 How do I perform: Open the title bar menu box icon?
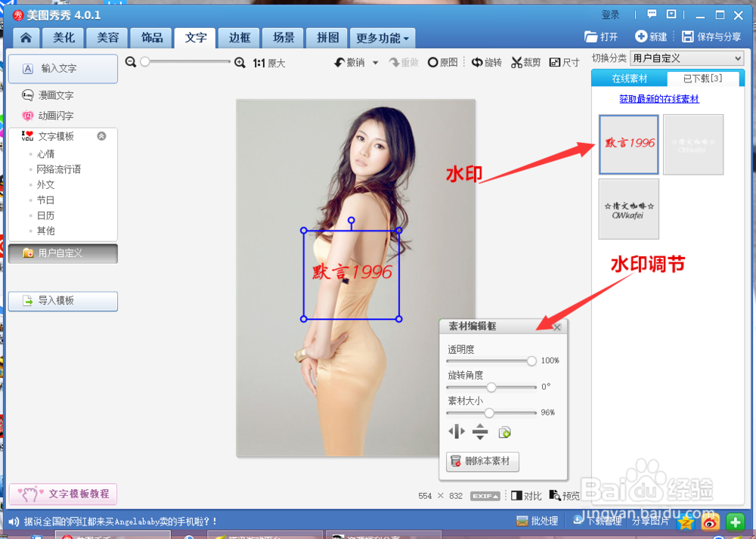(x=671, y=14)
